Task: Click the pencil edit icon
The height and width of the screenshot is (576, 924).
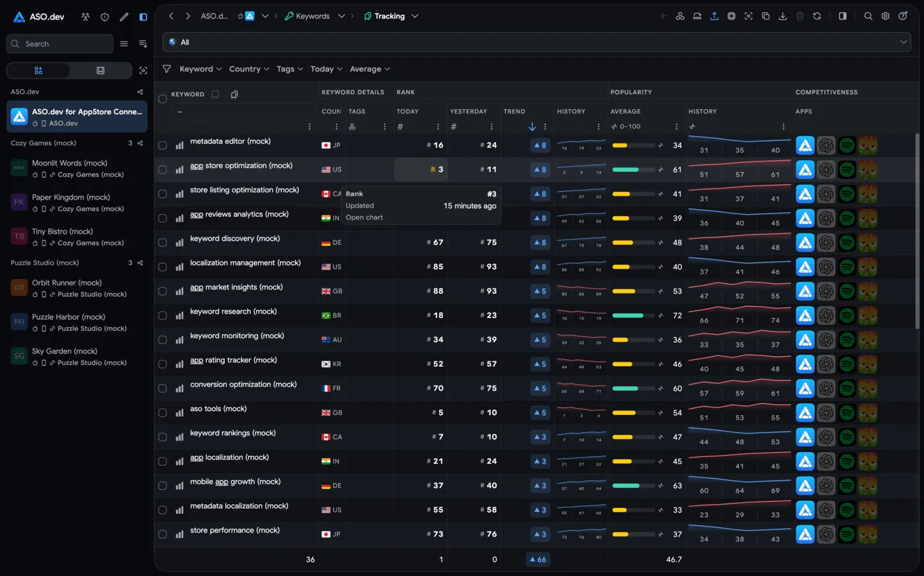Action: 124,17
